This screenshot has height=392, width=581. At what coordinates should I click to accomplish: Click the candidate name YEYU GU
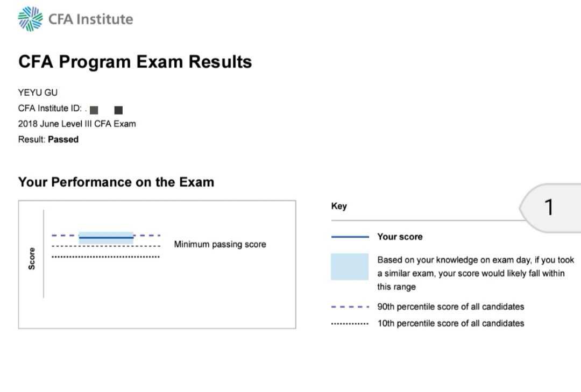click(38, 92)
